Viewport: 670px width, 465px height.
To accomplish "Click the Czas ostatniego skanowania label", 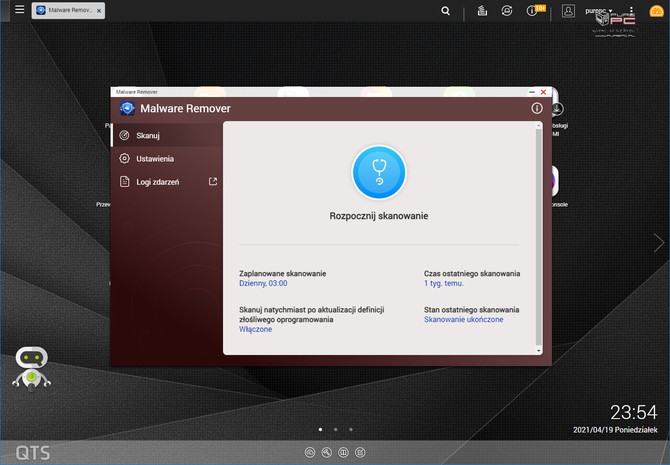I will [x=472, y=274].
